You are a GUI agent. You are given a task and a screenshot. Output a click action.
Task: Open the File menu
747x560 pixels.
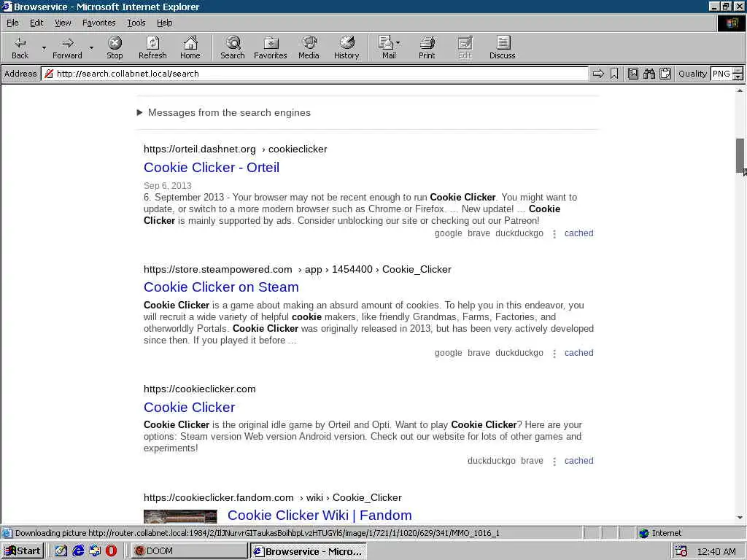coord(12,23)
